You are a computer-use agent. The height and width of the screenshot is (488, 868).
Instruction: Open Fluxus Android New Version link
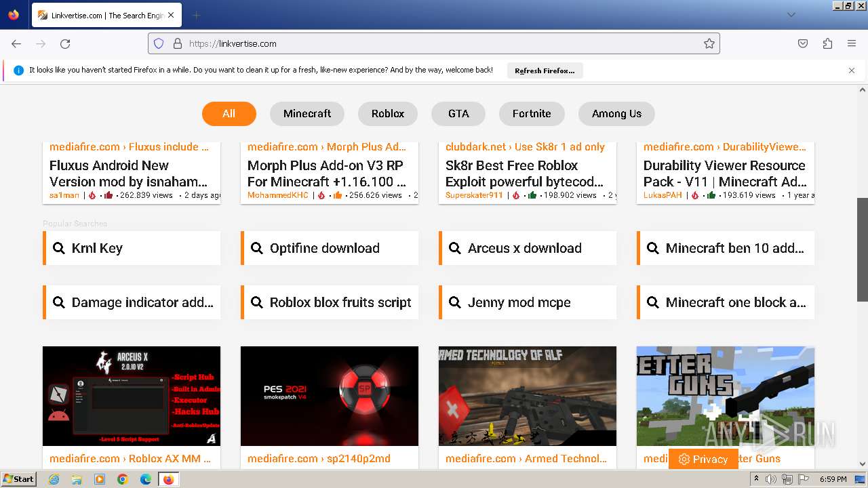[128, 174]
